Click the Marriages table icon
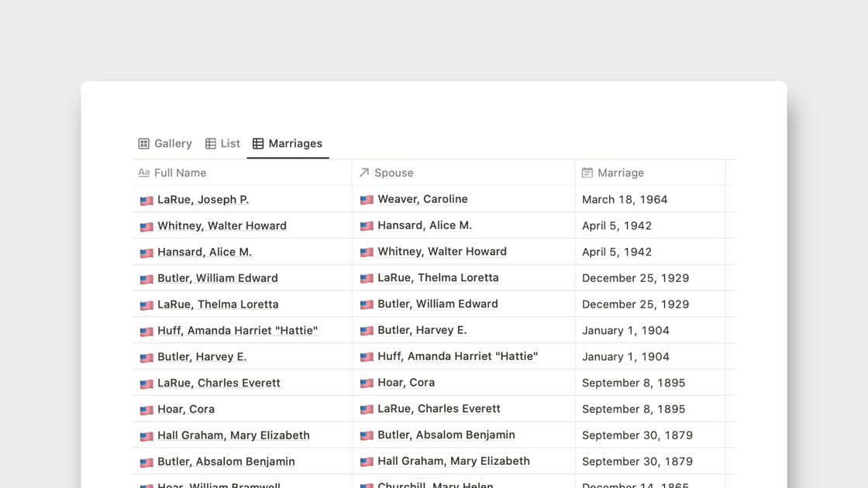Viewport: 868px width, 488px height. click(x=258, y=143)
